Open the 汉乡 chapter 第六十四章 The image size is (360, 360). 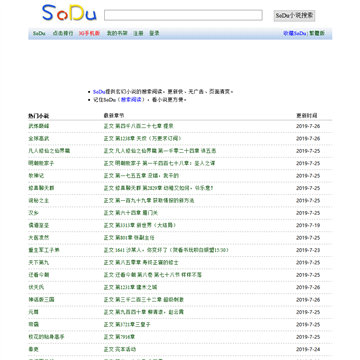click(x=131, y=213)
